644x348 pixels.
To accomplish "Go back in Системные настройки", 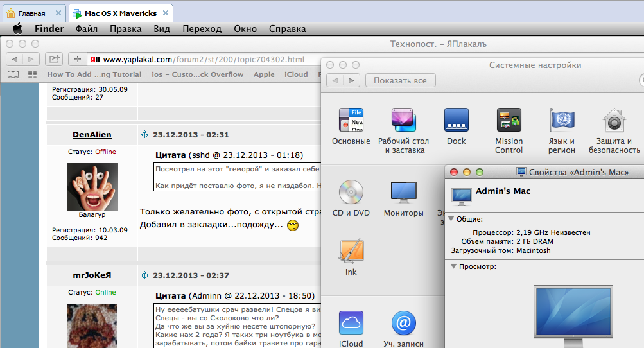I will [x=335, y=80].
